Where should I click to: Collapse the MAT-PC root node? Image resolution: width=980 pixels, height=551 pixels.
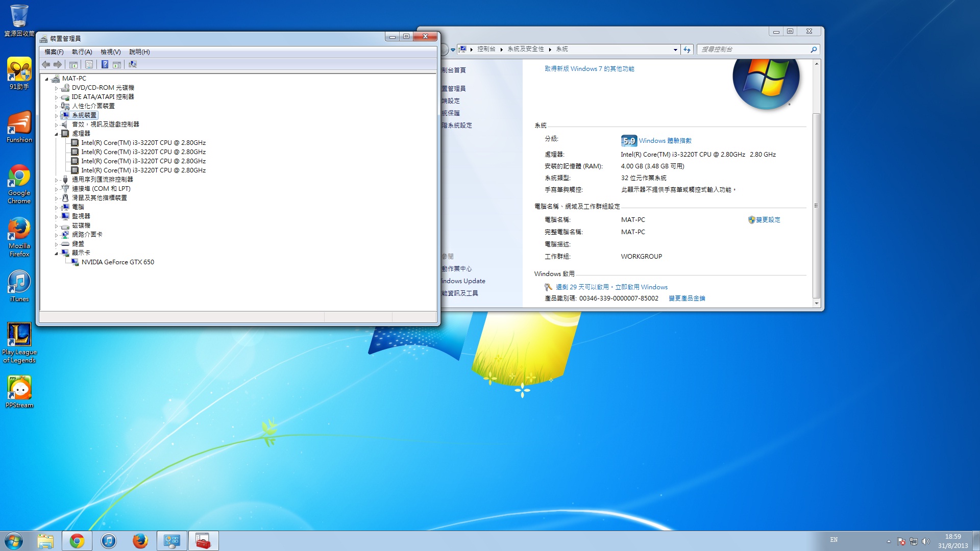pyautogui.click(x=46, y=79)
